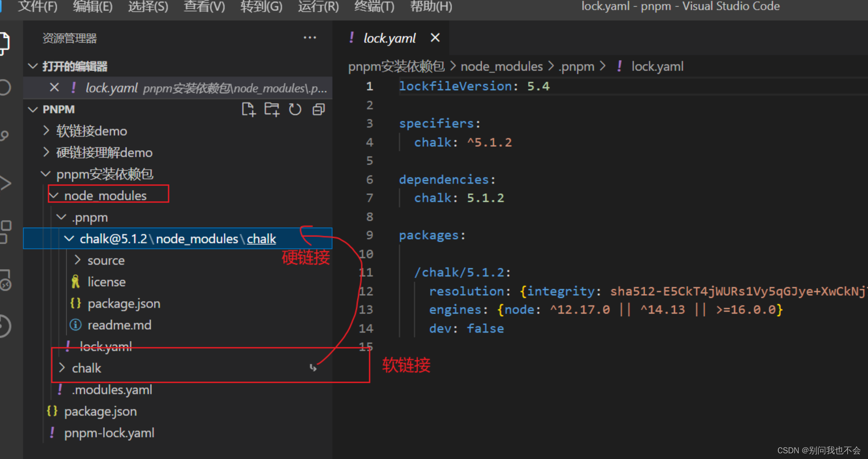Open the 文件(F) menu
868x459 pixels.
(38, 7)
